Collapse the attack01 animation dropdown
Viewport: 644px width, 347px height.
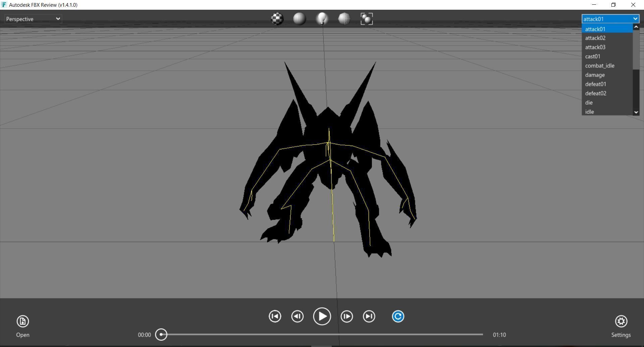coord(610,19)
